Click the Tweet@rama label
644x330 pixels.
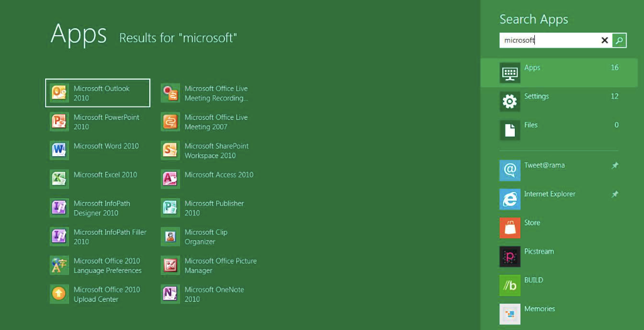tap(544, 165)
